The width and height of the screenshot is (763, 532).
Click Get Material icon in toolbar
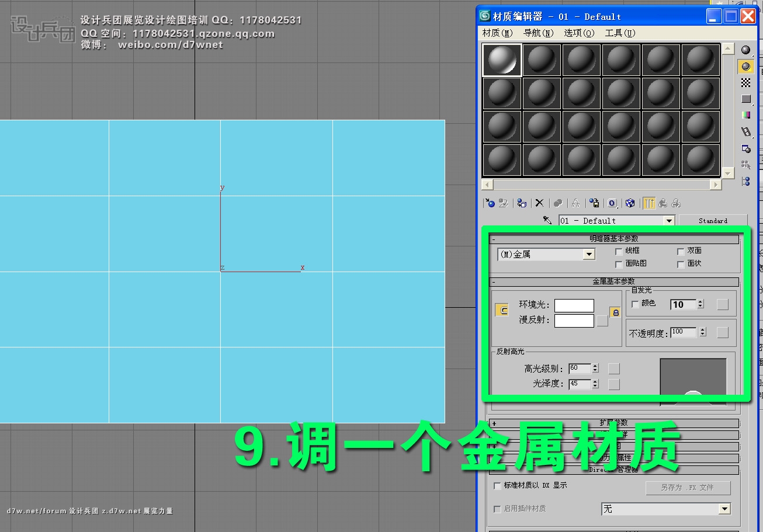(x=490, y=203)
